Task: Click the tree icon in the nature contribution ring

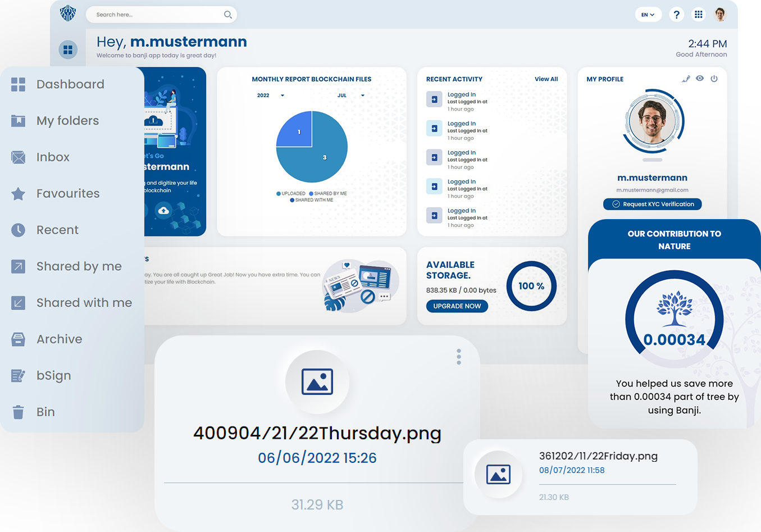Action: pos(675,309)
